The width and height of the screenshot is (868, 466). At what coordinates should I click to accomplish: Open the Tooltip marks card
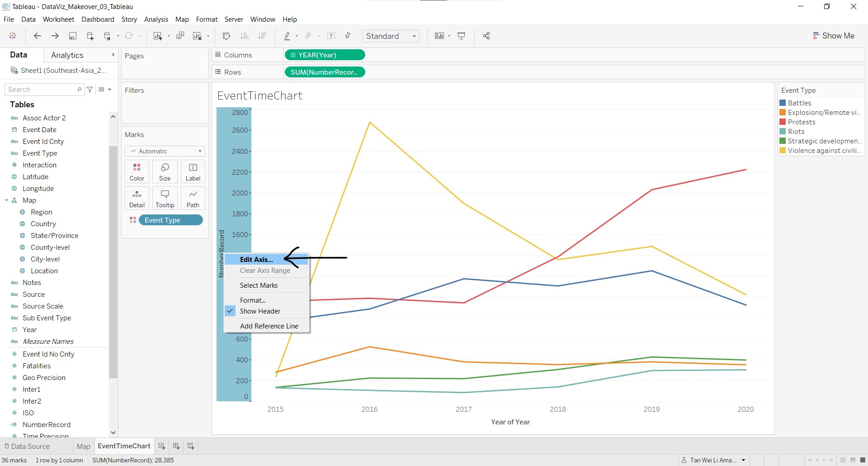pos(165,198)
